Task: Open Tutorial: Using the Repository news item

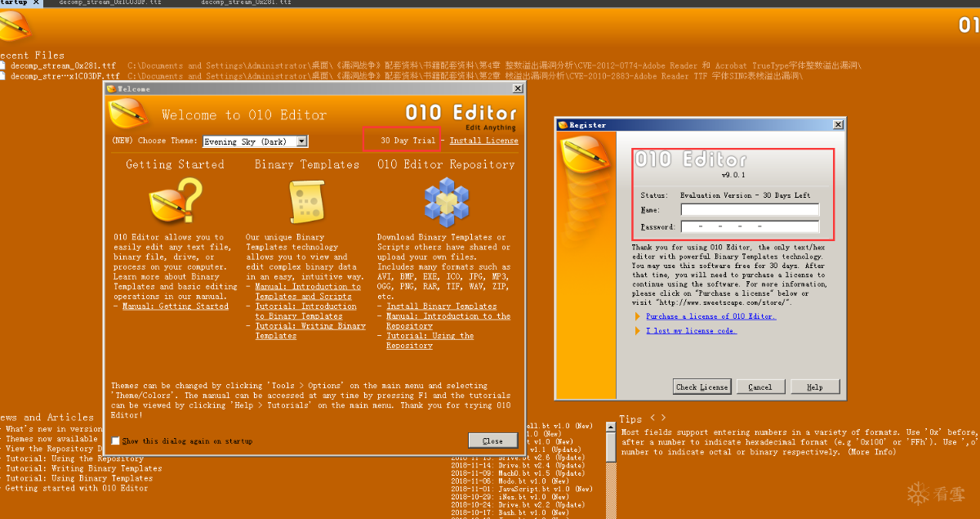Action: click(x=74, y=459)
